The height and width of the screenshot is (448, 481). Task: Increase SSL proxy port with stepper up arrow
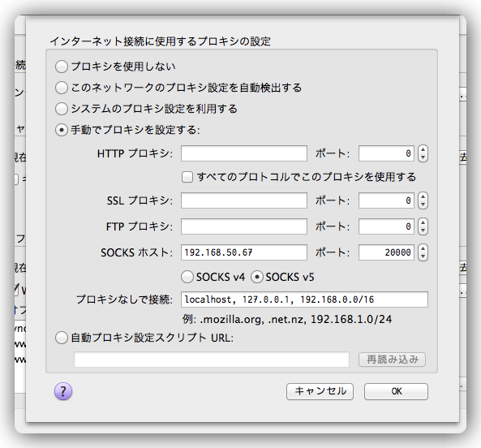(x=423, y=196)
